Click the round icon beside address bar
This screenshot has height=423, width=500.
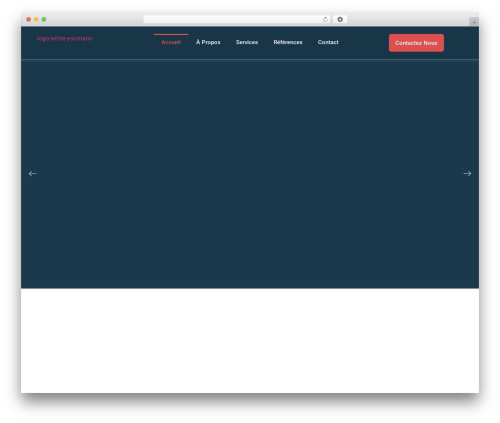click(340, 20)
